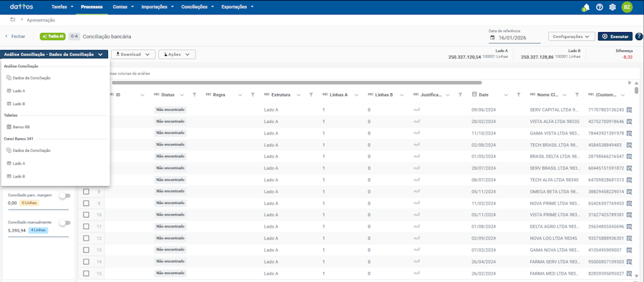This screenshot has width=644, height=282.
Task: Filter the Justifica... column
Action: [x=461, y=95]
